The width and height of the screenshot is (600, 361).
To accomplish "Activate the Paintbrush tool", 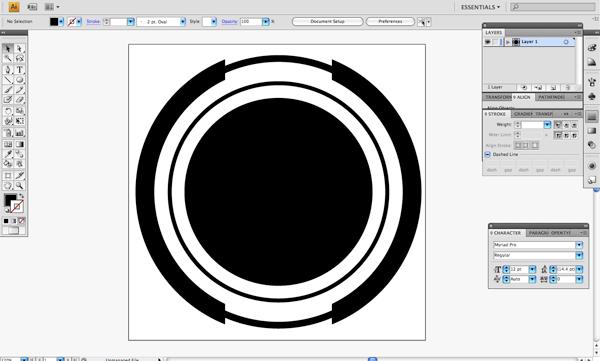I will (x=8, y=90).
